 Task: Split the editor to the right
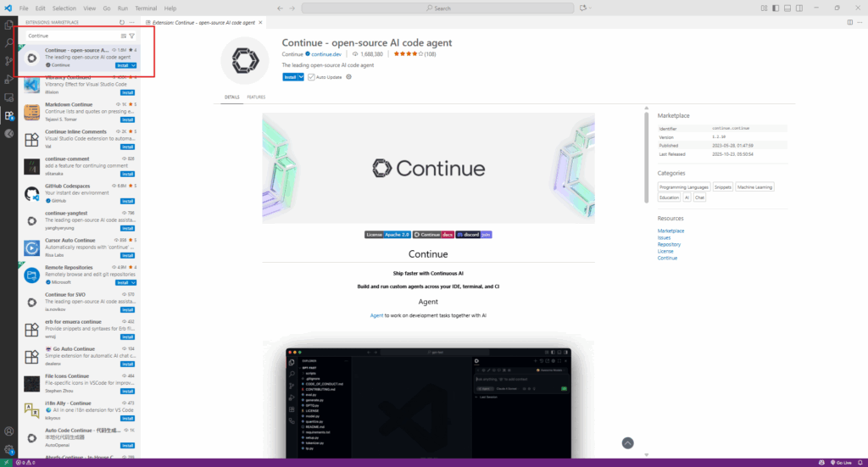tap(849, 22)
